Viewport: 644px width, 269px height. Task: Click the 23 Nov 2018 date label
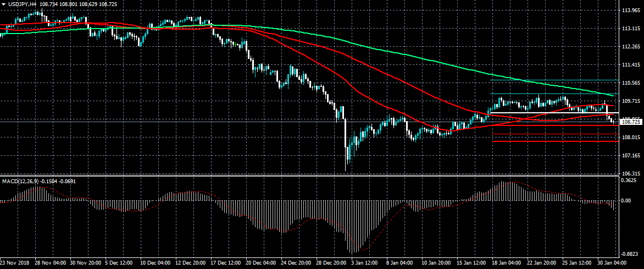pos(14,263)
